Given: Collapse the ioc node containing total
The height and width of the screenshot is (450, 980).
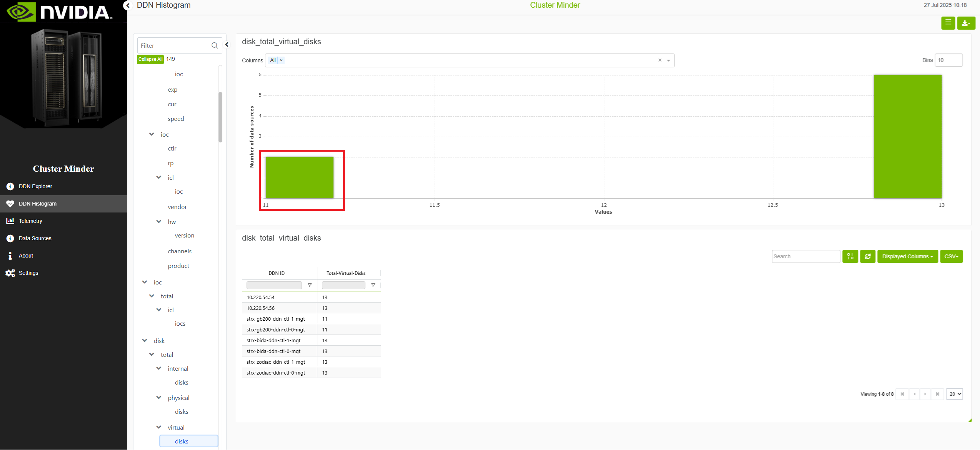Looking at the screenshot, I should (145, 282).
